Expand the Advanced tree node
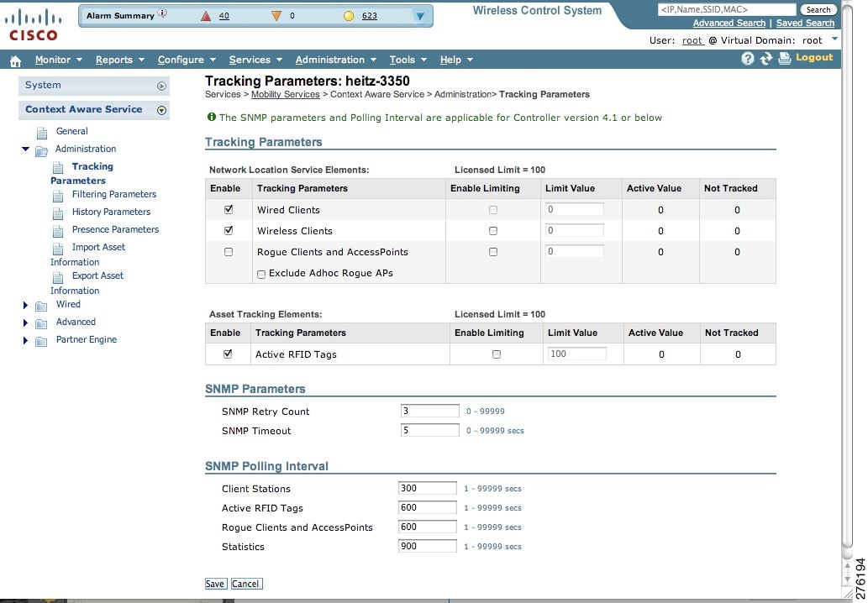 [x=25, y=322]
